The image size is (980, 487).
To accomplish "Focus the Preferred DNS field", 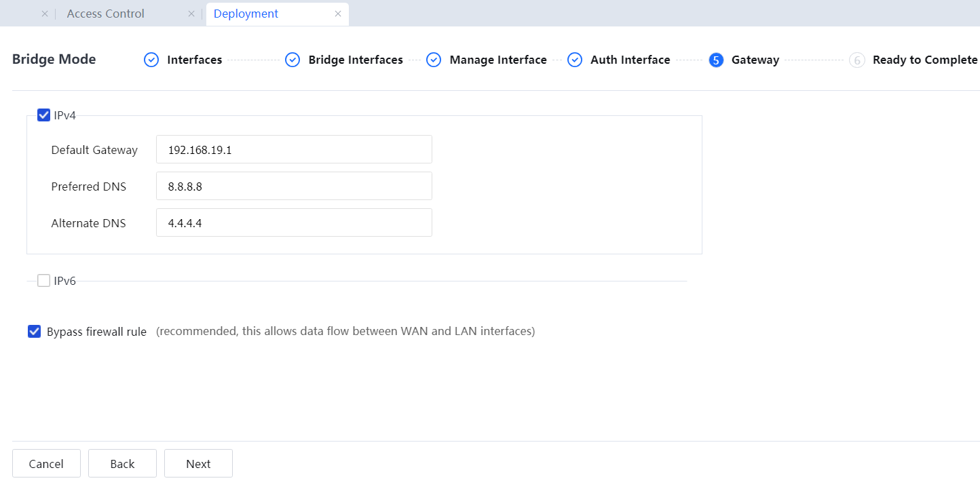I will [x=294, y=186].
